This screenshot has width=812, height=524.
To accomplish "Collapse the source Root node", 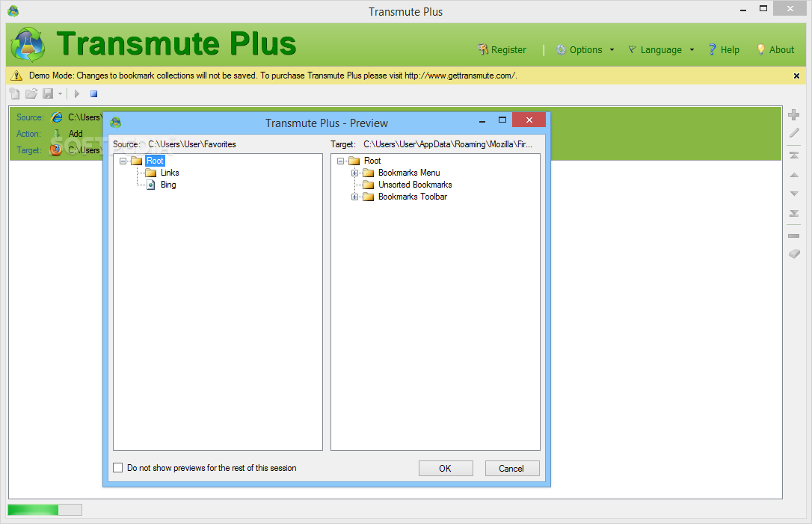I will click(x=123, y=161).
